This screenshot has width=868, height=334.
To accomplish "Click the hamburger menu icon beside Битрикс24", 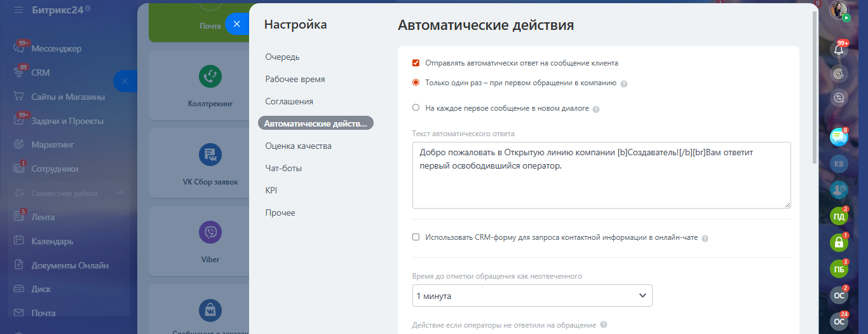I will point(18,10).
